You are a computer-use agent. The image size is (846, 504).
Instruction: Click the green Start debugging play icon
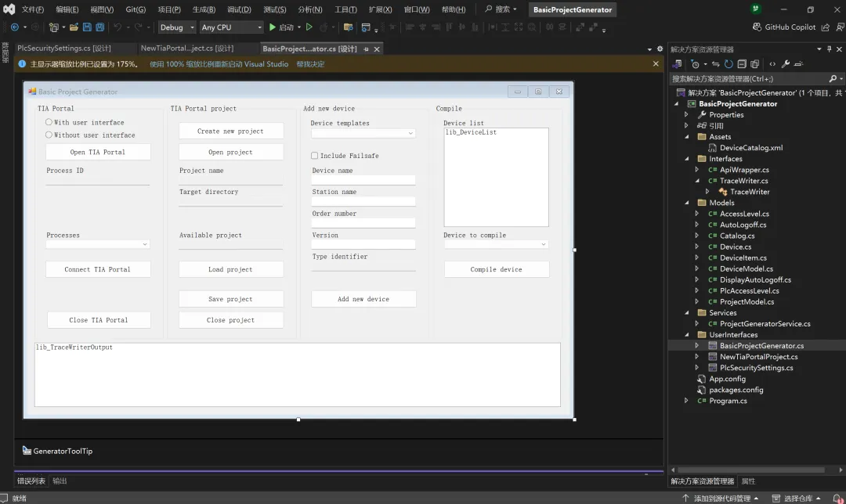click(273, 27)
